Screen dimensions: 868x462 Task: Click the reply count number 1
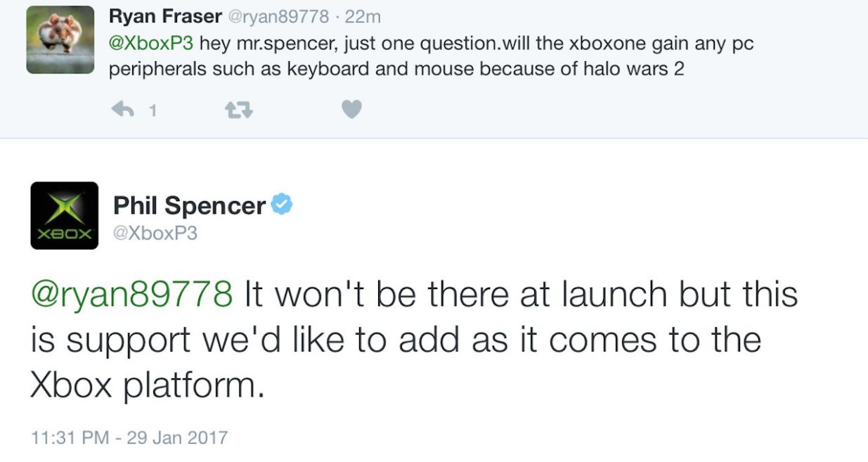153,110
